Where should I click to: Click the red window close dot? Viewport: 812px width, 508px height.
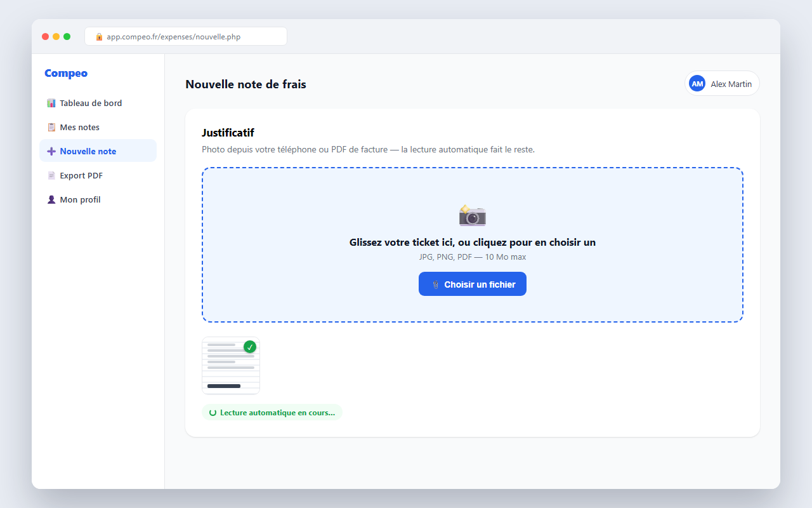point(45,37)
